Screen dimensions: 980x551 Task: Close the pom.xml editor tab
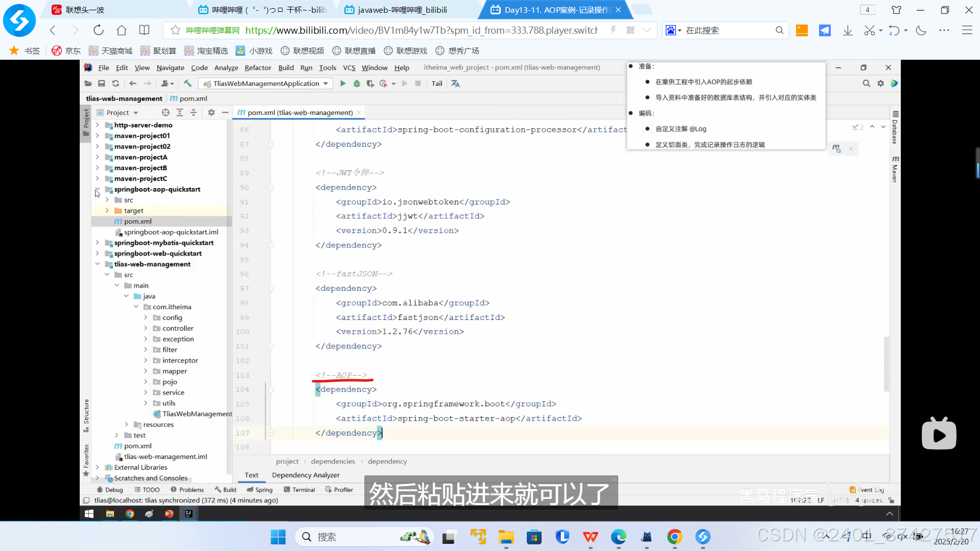359,112
